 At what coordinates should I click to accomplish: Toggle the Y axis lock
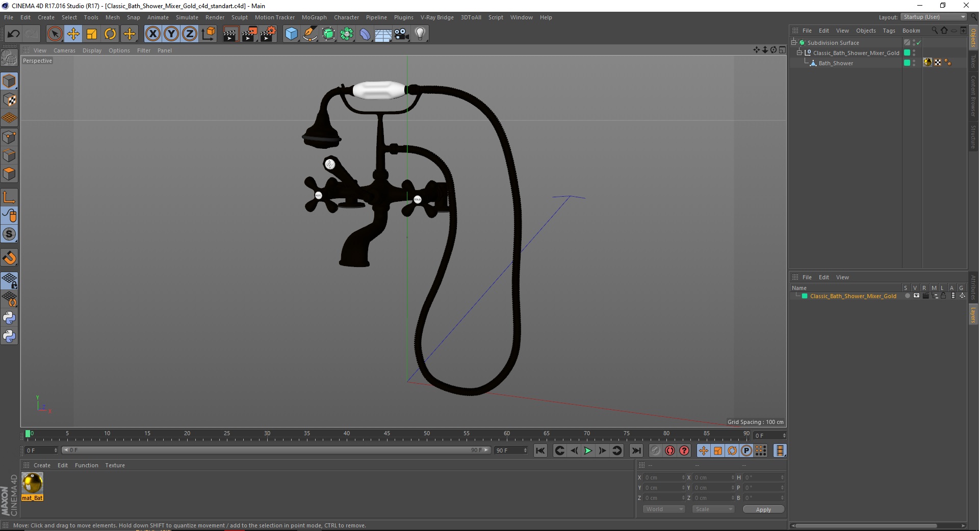tap(171, 34)
